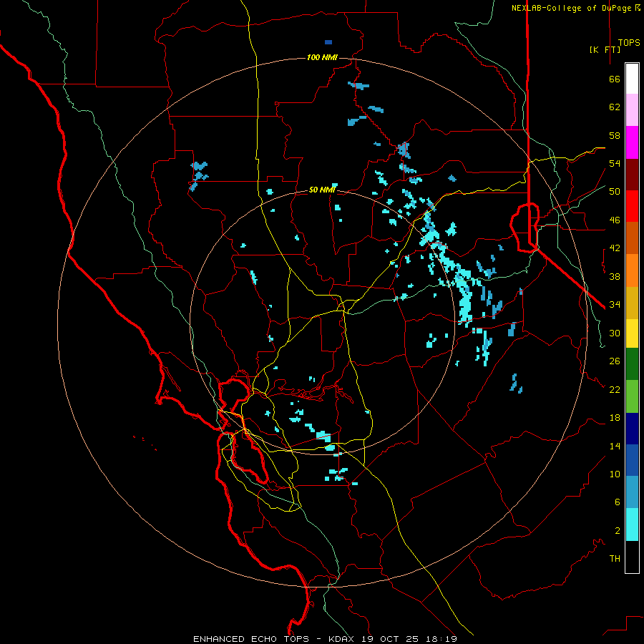
Task: Click the '46' legend value
Action: (615, 220)
